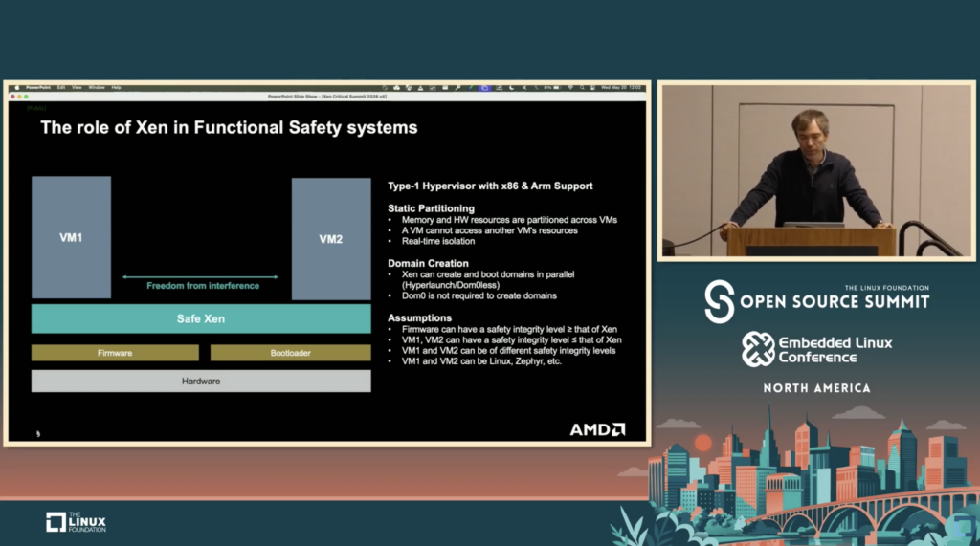Open Spotlight search magnifier icon
This screenshot has height=546, width=980.
(582, 87)
